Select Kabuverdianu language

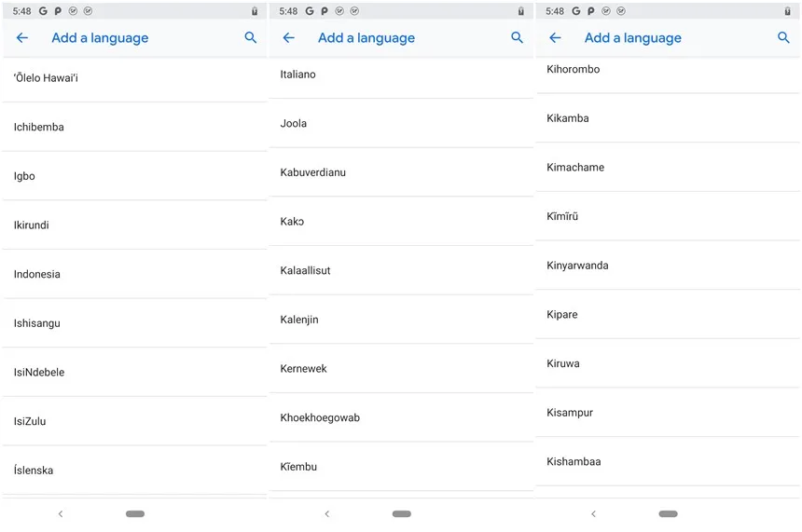click(x=402, y=172)
